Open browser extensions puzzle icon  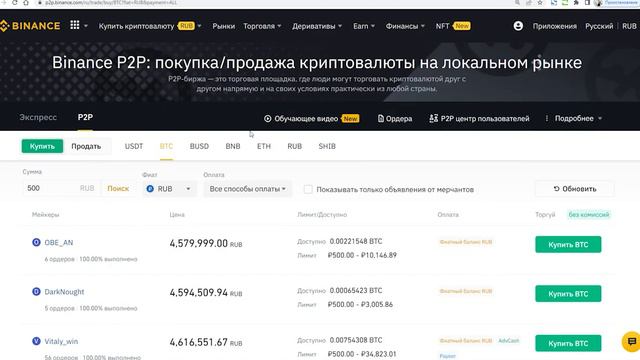coord(576,2)
